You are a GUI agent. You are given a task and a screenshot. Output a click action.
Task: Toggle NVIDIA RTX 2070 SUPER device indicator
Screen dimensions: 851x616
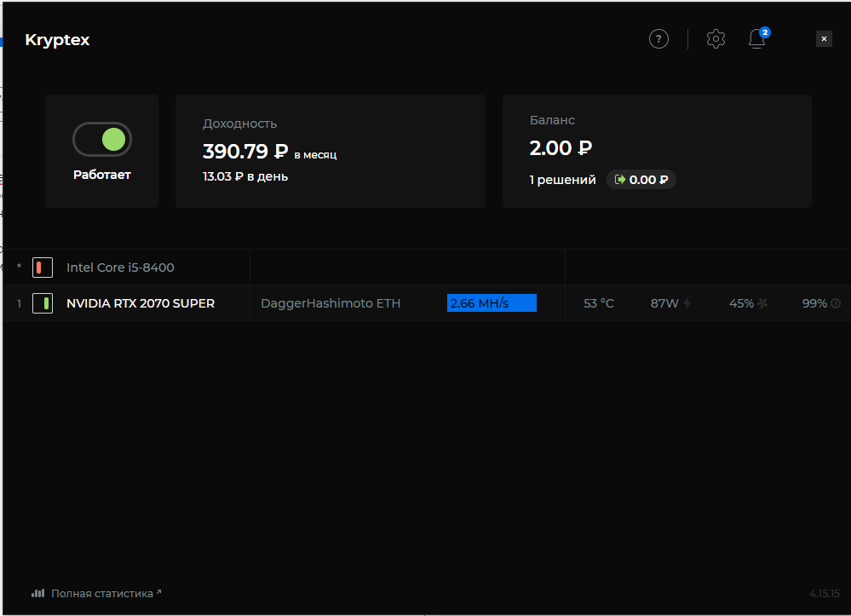point(43,303)
